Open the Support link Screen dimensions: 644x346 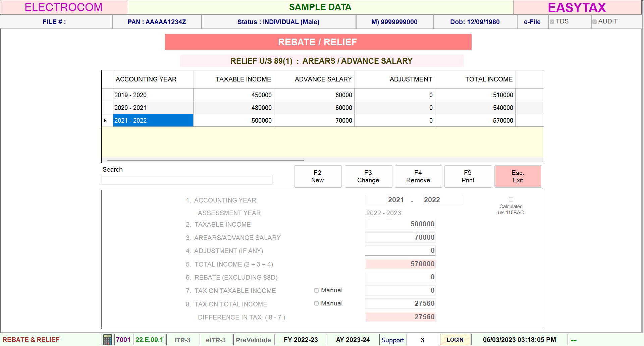click(x=393, y=340)
